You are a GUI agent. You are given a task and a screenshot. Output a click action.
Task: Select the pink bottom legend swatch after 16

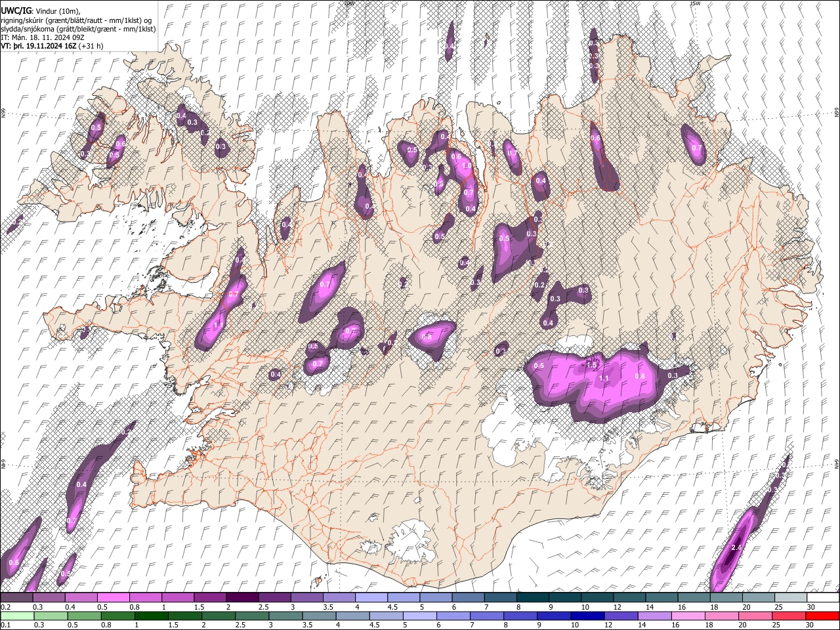click(687, 616)
